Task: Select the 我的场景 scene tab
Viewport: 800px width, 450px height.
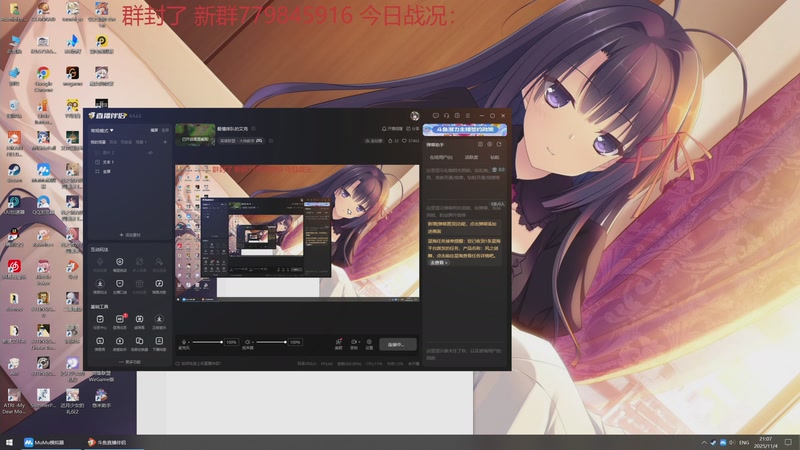Action: (x=98, y=142)
